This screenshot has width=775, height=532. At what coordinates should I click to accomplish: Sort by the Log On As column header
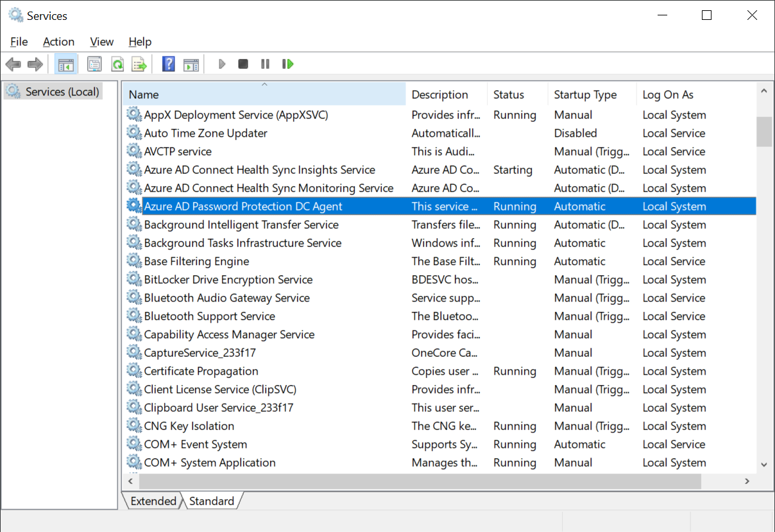(x=696, y=94)
